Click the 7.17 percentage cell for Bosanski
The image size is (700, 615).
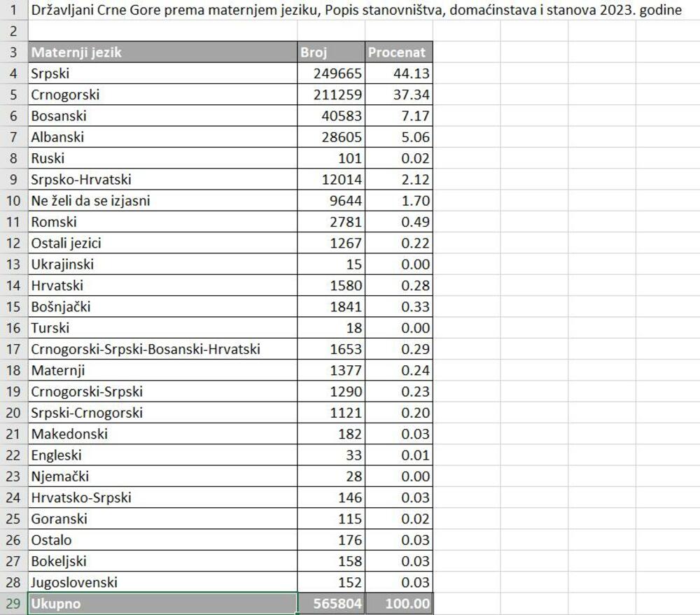(398, 116)
